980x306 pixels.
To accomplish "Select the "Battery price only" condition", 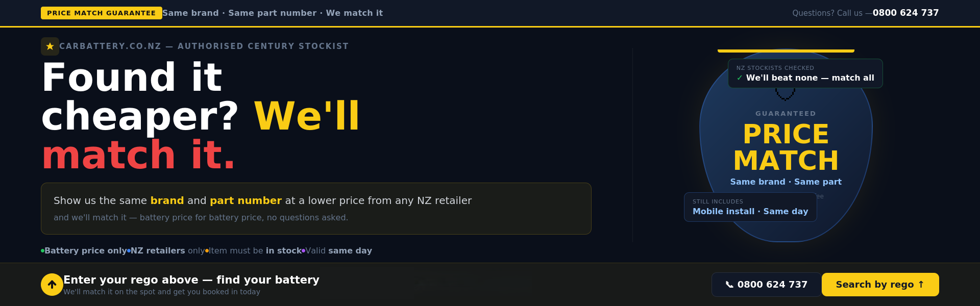I will coord(85,251).
